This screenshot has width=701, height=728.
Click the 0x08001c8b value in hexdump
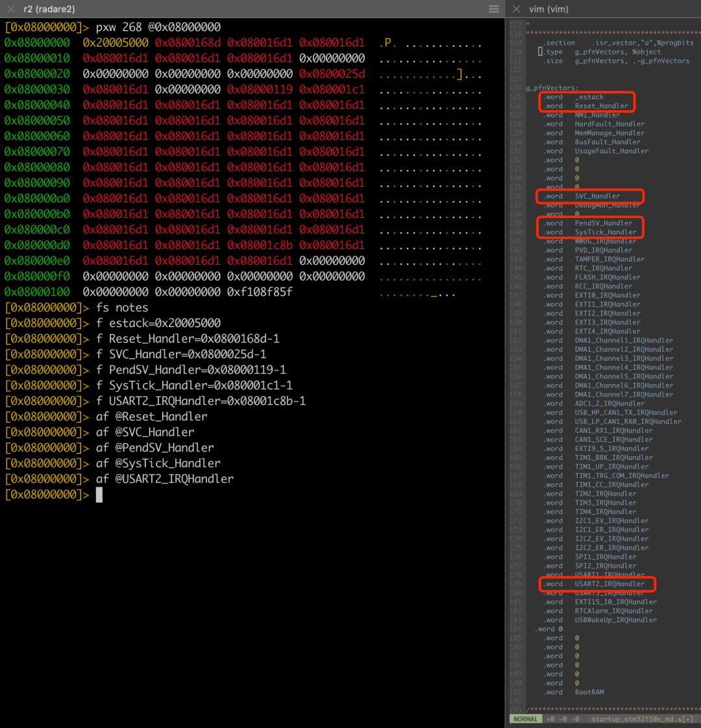[x=260, y=245]
